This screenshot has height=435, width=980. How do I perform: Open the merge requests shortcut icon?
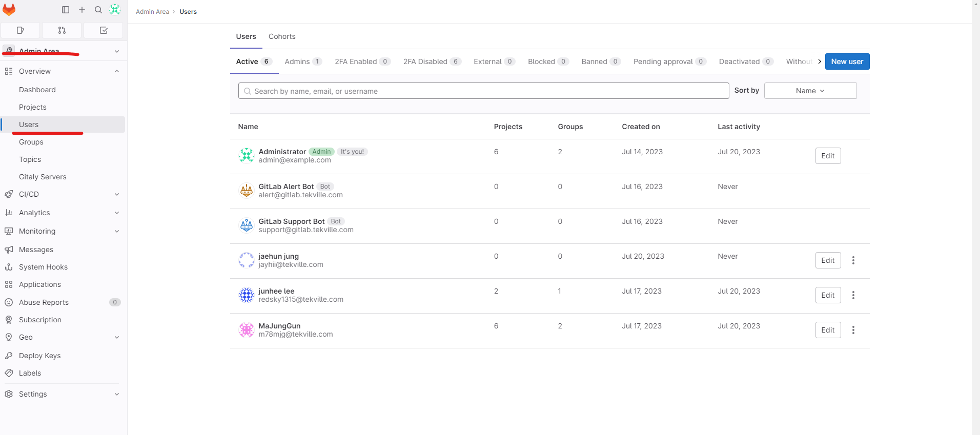point(62,30)
